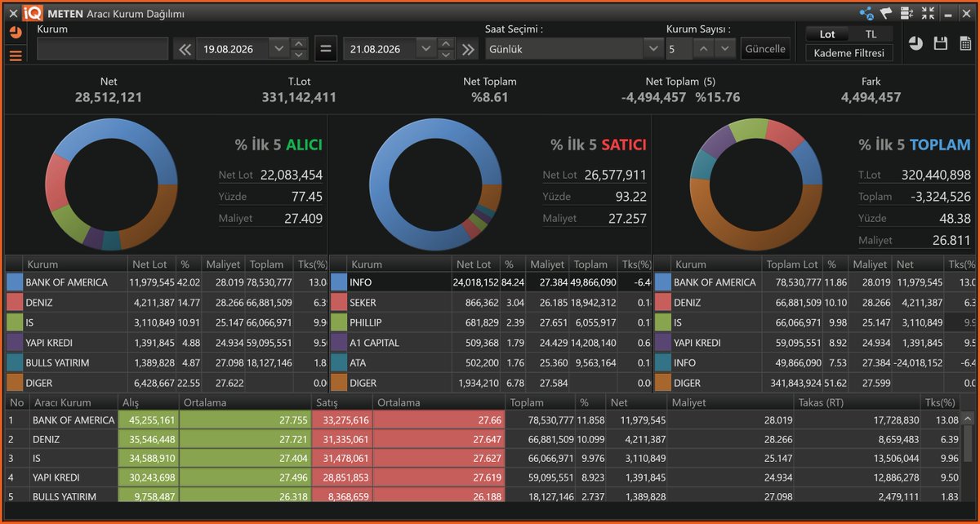
Task: Click the Fark value 4,494,457
Action: tap(871, 98)
